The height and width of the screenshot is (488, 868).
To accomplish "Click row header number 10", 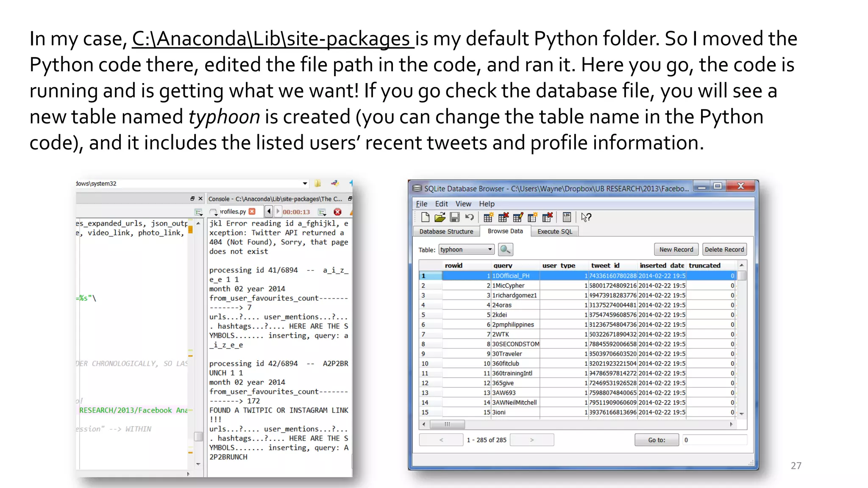I will click(x=430, y=363).
